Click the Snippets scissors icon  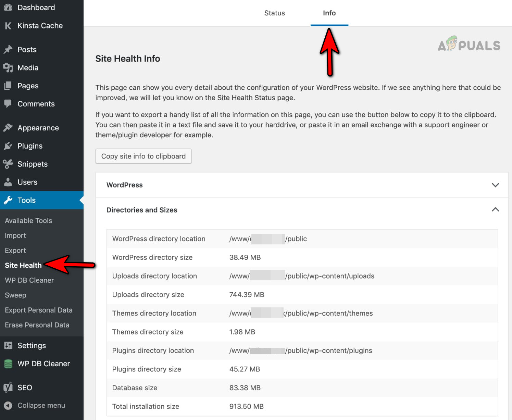8,164
